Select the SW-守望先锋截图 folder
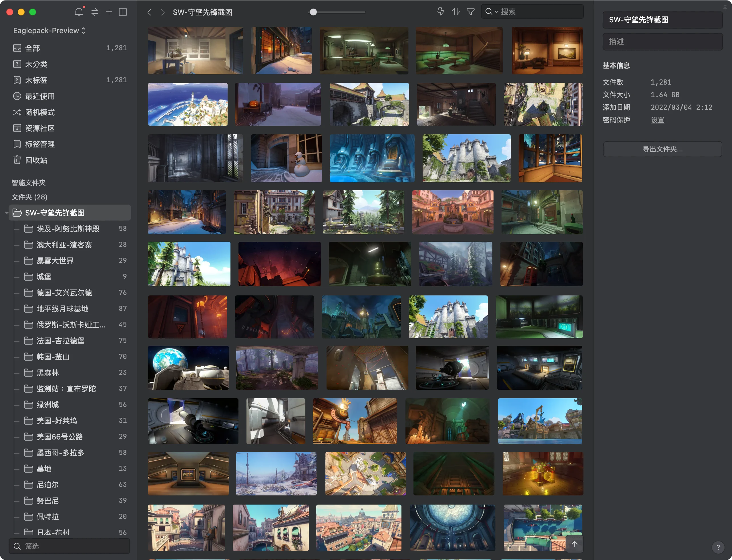 click(x=70, y=213)
